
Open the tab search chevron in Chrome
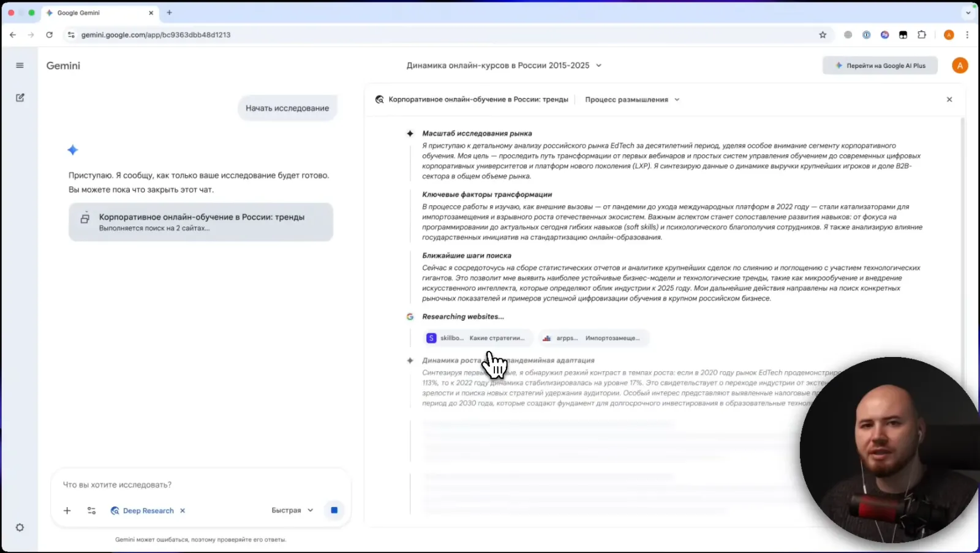coord(968,12)
